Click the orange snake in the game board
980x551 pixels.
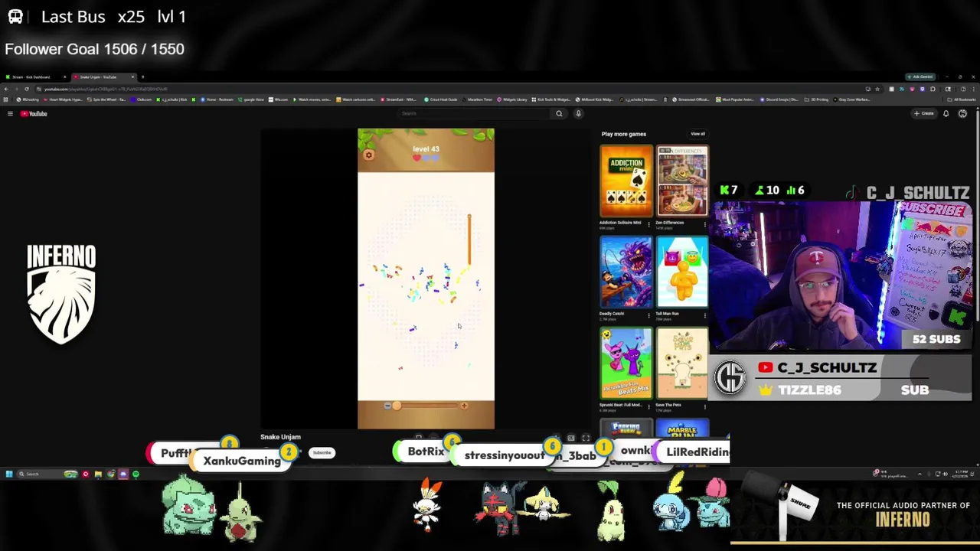469,240
